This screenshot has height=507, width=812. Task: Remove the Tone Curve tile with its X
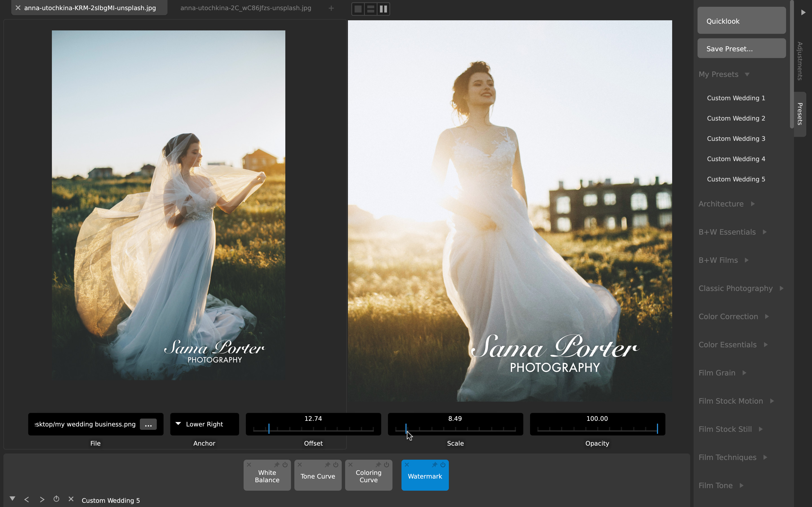(x=300, y=465)
